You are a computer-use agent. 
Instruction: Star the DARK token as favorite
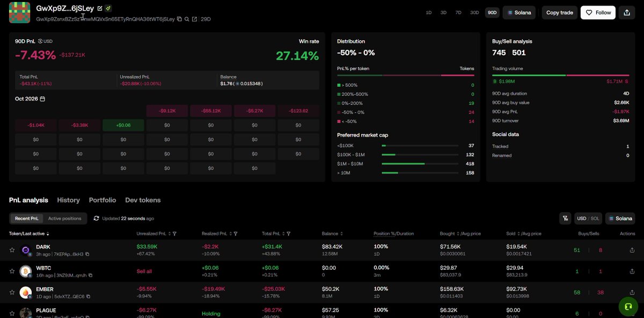coord(12,250)
